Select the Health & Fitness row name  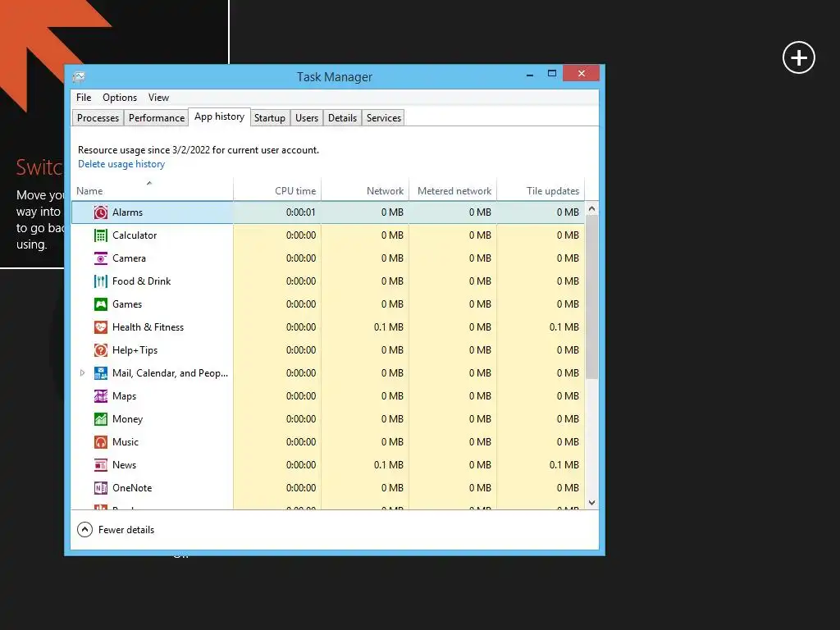[x=148, y=327]
